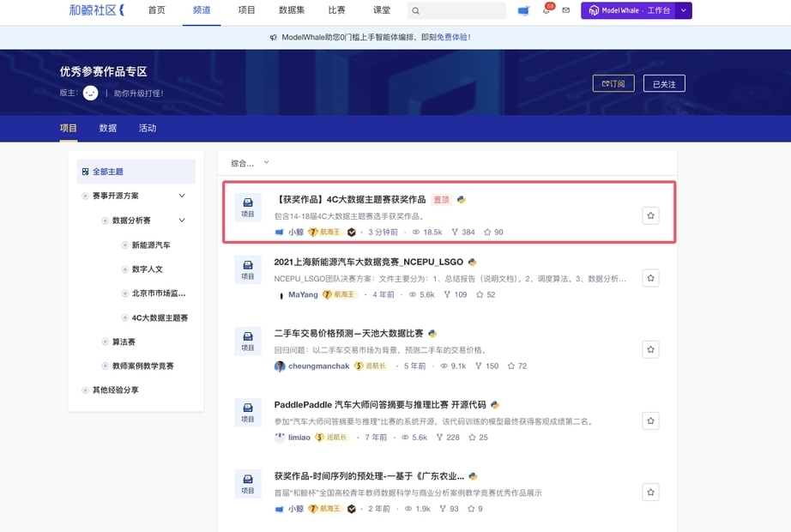Click the blue camera icon in header
791x532 pixels.
point(523,11)
